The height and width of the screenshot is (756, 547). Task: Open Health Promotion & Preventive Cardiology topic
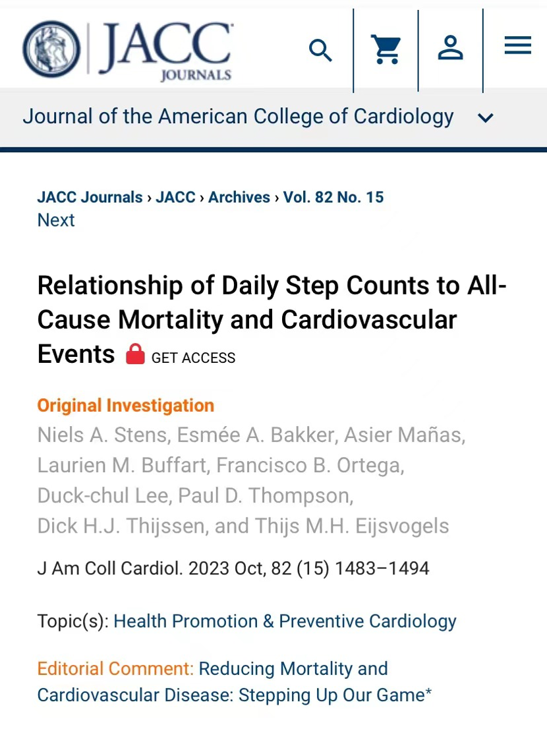click(285, 621)
